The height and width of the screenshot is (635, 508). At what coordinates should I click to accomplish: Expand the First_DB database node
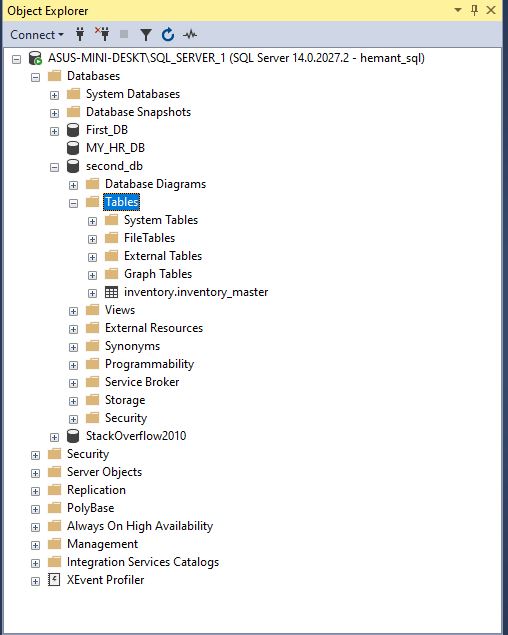point(54,132)
